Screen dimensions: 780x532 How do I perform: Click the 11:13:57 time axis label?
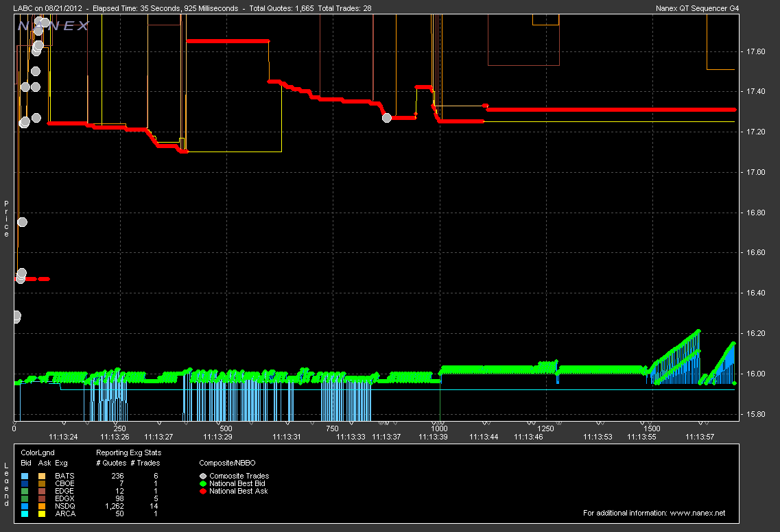tap(700, 437)
